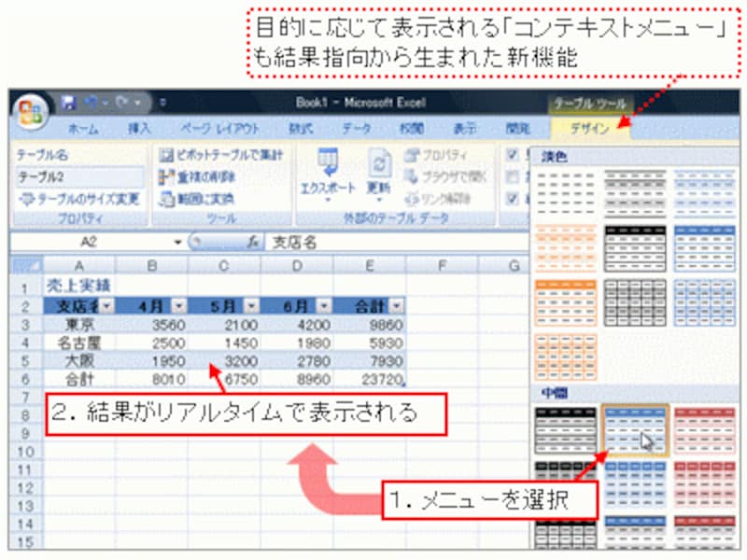Click 重複の削除 remove duplicates button

(197, 177)
